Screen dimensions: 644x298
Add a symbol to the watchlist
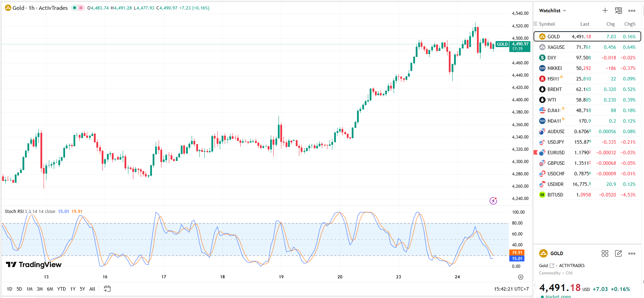click(605, 11)
